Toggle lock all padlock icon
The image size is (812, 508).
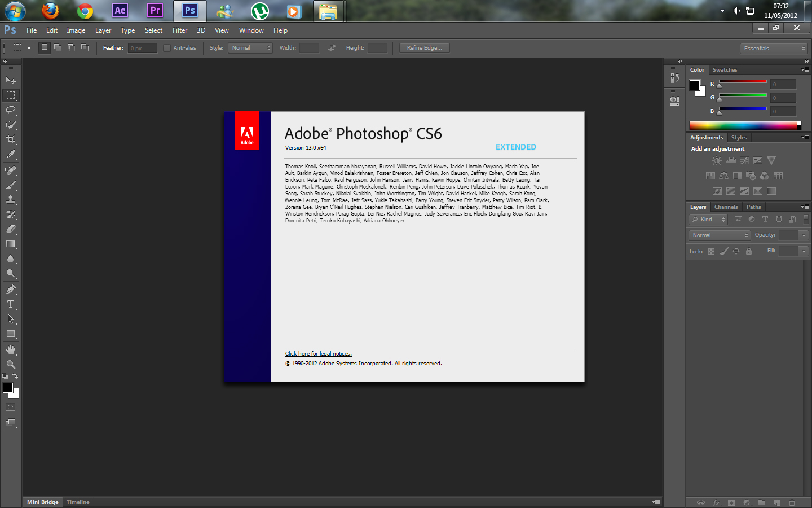pos(749,251)
